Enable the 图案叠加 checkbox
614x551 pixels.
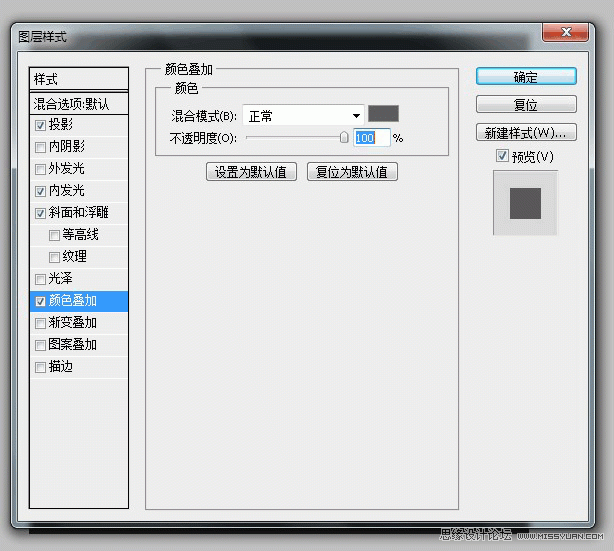[x=40, y=345]
